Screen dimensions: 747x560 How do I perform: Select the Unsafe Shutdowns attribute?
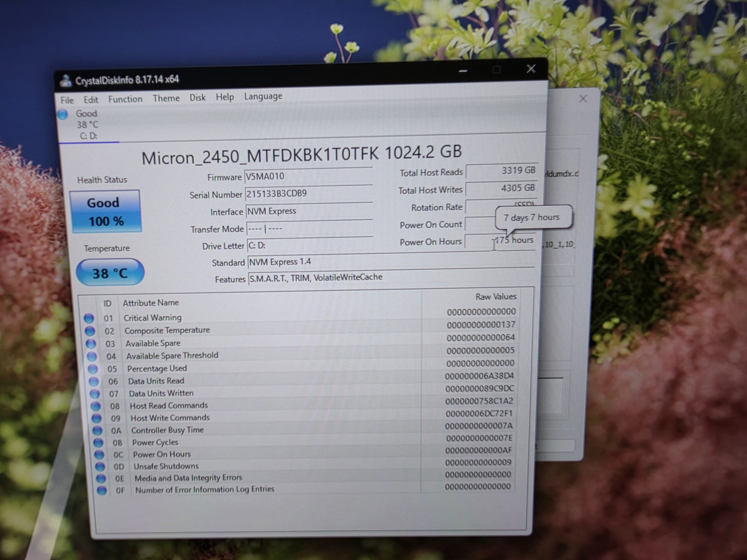pyautogui.click(x=166, y=466)
